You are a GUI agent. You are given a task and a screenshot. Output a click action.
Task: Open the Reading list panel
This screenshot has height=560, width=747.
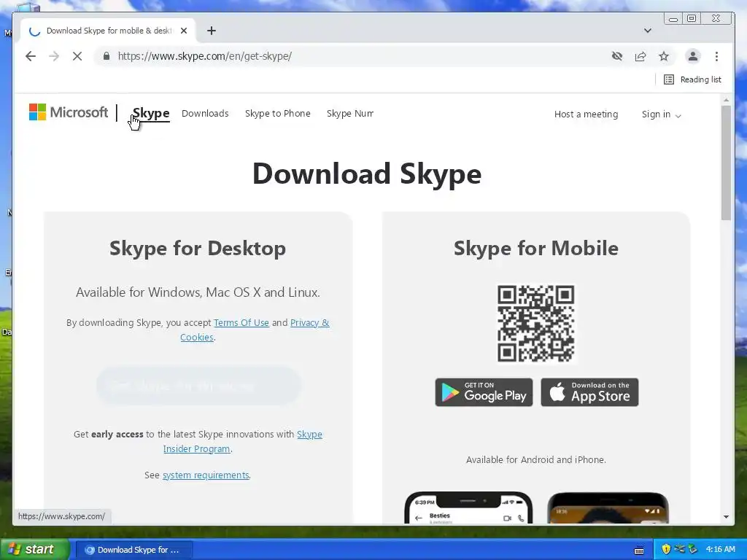tap(693, 79)
